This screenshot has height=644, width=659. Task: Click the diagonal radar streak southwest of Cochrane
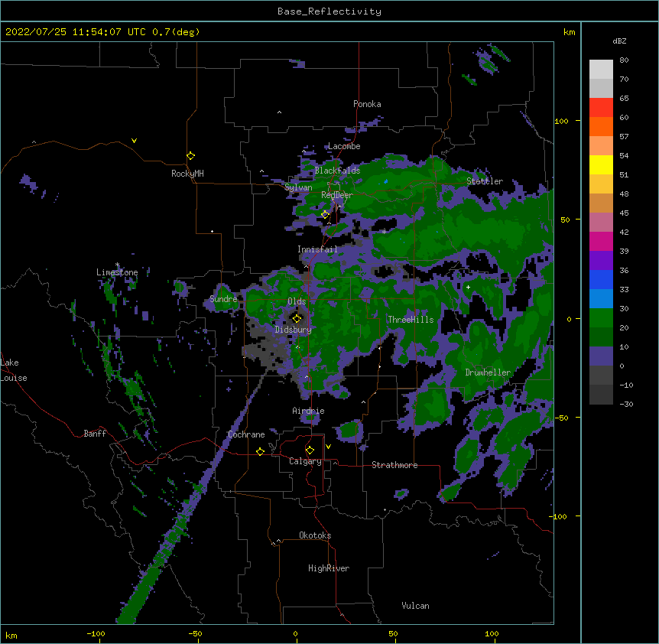193,496
